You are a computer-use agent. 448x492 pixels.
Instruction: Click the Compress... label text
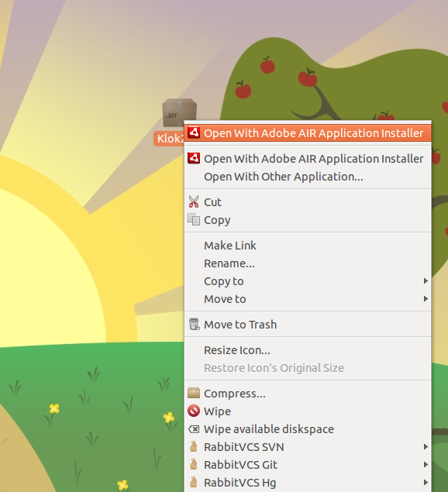pos(235,394)
